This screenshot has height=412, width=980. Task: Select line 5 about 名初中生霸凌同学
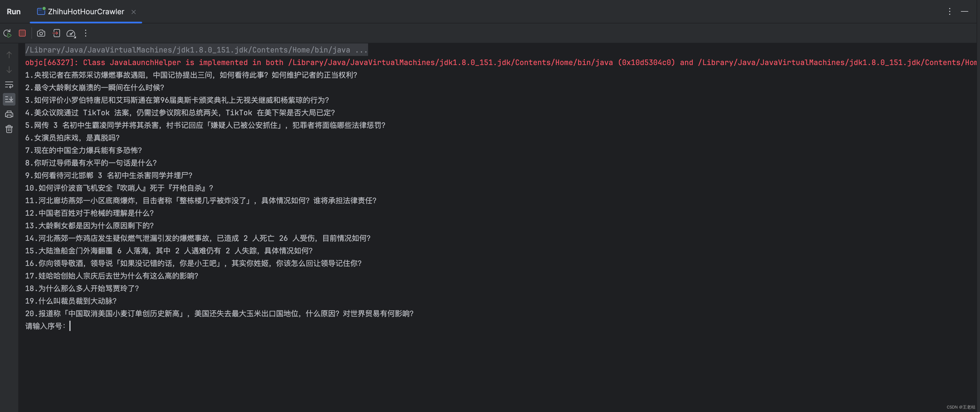click(205, 125)
